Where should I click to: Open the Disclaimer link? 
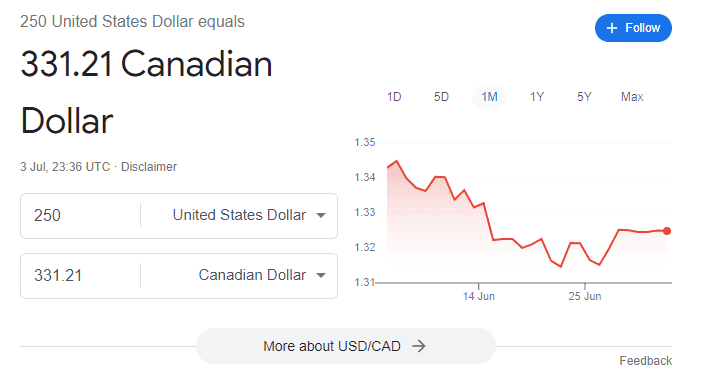coord(149,167)
